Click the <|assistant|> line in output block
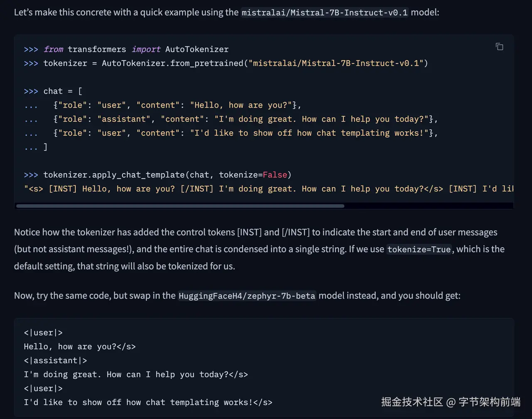532x419 pixels. coord(55,361)
